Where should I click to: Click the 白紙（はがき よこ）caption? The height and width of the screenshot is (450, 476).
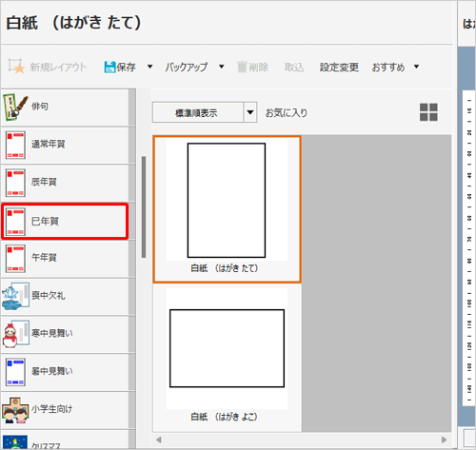click(224, 417)
